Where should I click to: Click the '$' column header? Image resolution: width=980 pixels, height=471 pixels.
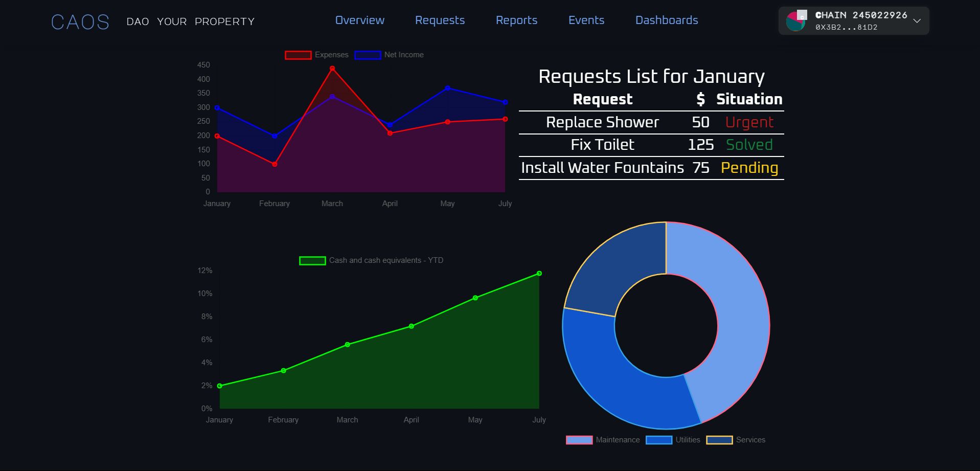pos(701,99)
